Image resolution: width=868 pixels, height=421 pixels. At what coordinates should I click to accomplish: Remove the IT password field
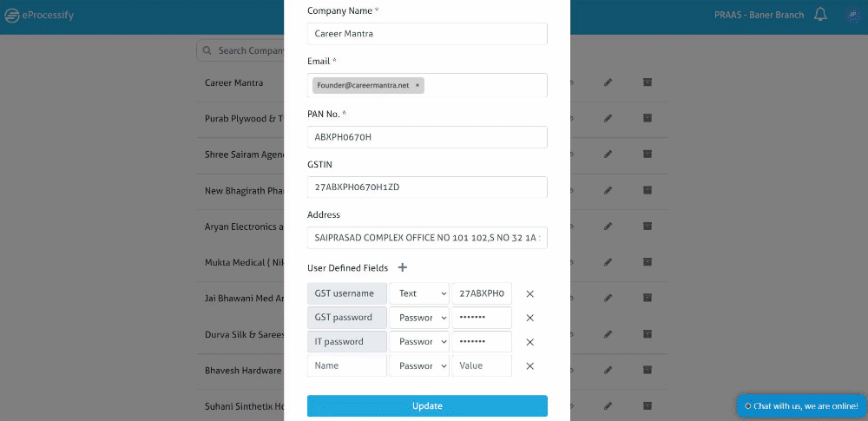[x=529, y=342]
